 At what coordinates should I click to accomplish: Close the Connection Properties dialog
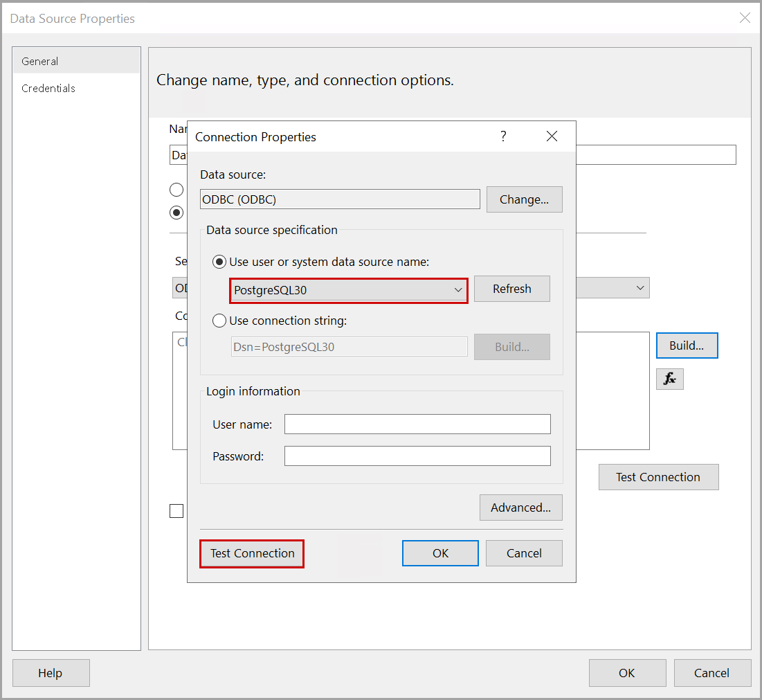click(552, 136)
